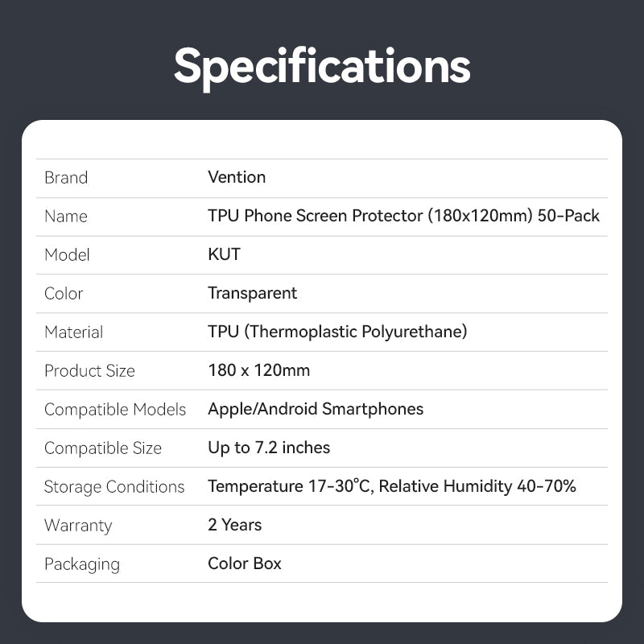Click the Temperature and Relative Humidity value
This screenshot has width=644, height=644.
(392, 486)
